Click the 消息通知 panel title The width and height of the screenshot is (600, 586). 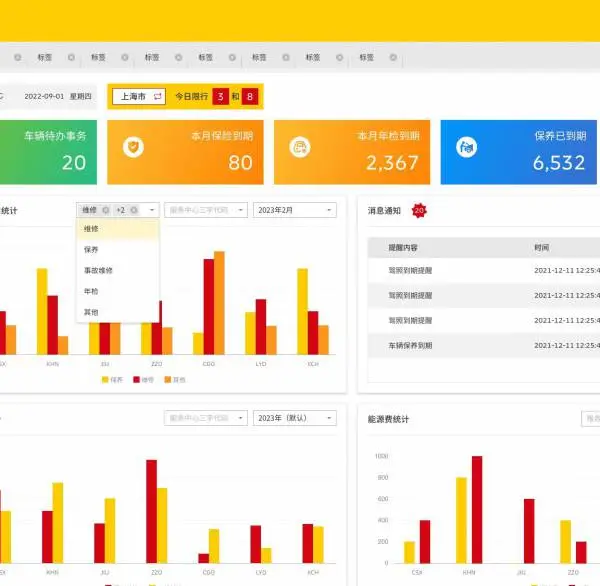(384, 211)
